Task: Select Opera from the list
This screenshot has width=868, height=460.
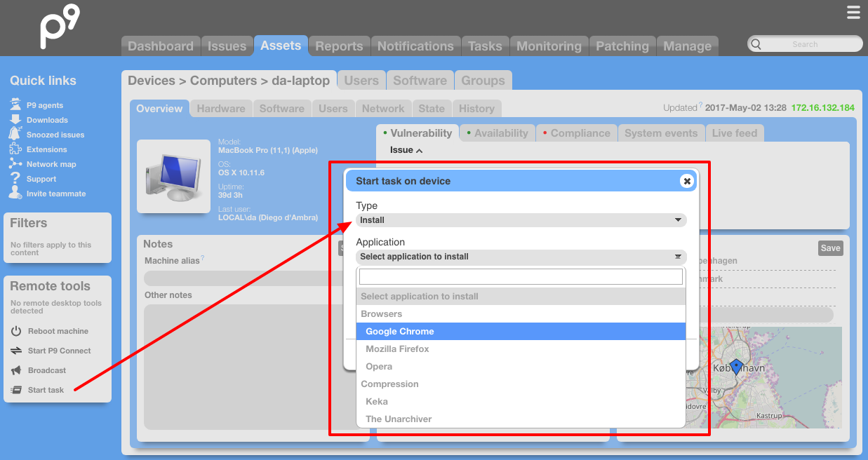Action: click(x=521, y=367)
